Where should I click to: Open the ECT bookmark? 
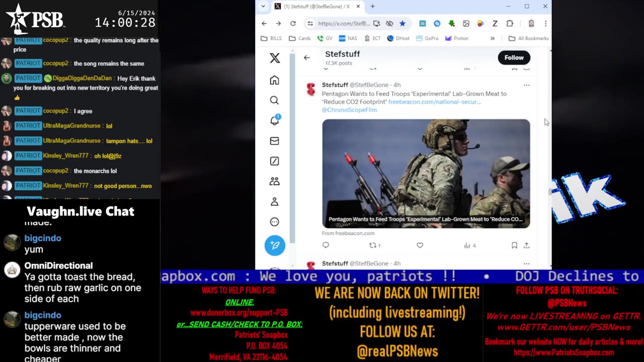(x=372, y=38)
